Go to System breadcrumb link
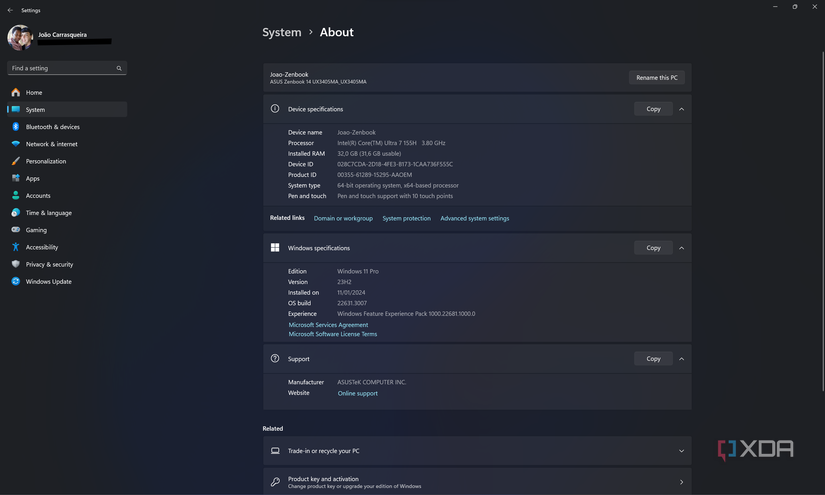 281,32
